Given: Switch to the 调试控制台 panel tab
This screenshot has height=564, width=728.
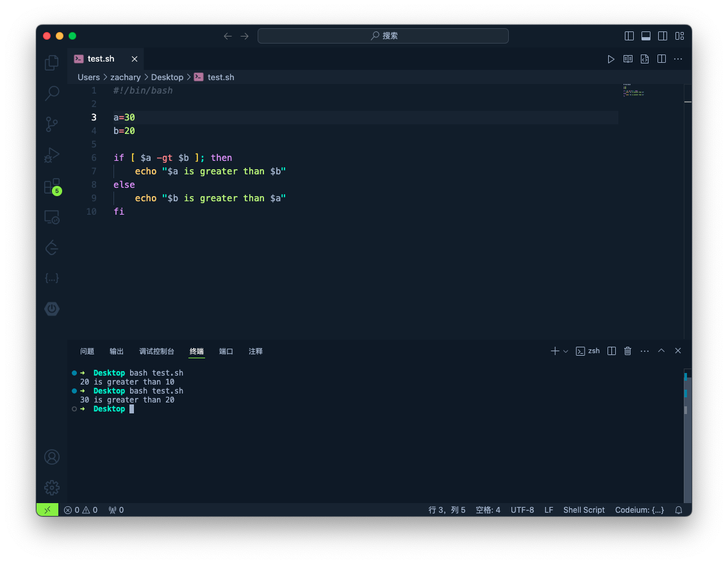Looking at the screenshot, I should coord(156,351).
